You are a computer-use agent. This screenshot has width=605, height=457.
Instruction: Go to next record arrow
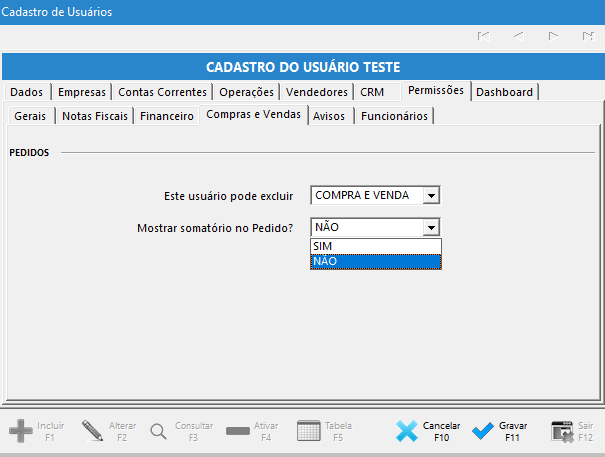coord(553,36)
